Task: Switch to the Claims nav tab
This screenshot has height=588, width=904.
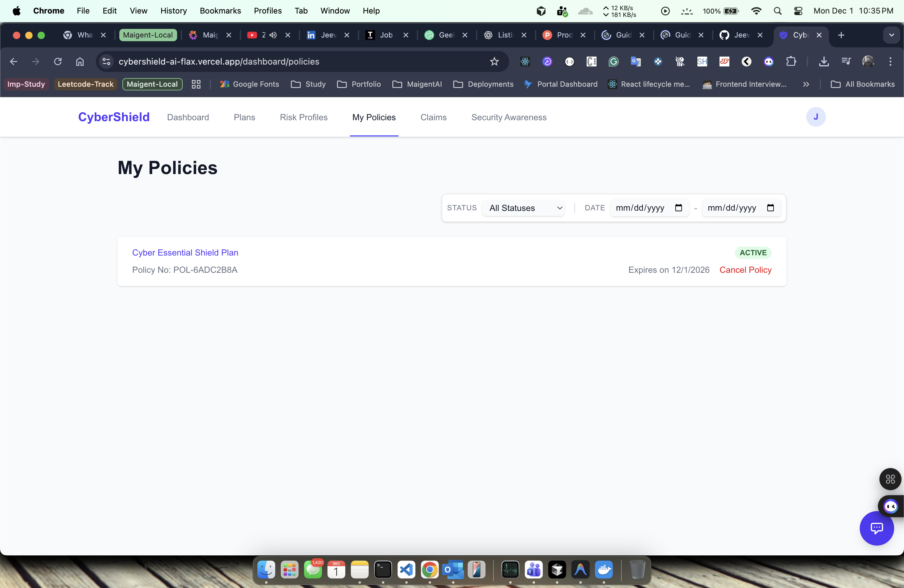Action: 433,117
